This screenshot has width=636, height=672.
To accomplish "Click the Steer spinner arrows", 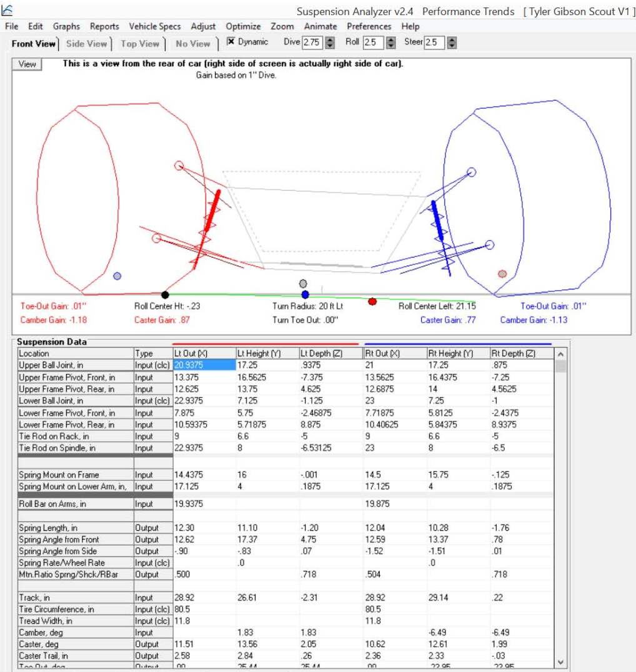I will click(x=452, y=43).
